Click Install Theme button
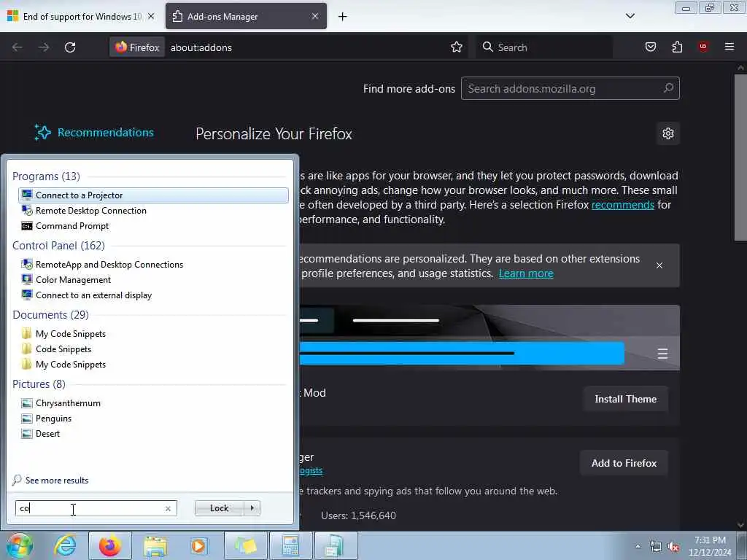 tap(625, 399)
